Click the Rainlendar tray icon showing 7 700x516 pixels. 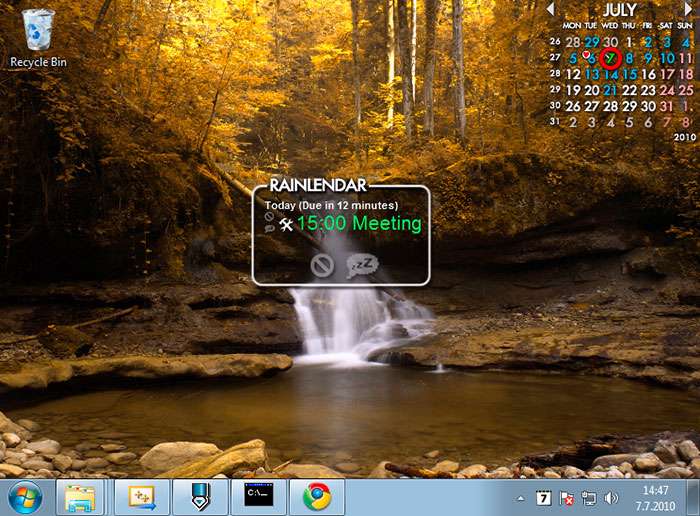pos(543,498)
